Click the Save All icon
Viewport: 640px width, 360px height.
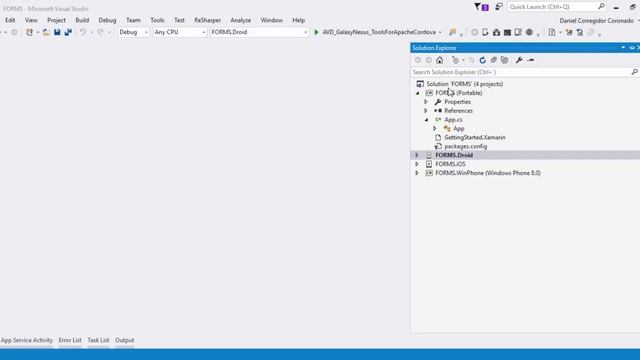point(68,32)
